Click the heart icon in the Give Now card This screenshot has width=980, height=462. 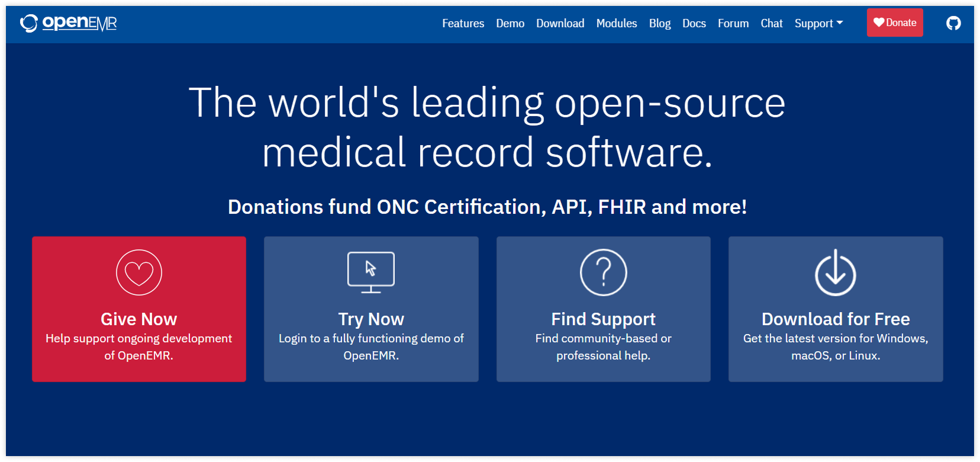coord(139,272)
